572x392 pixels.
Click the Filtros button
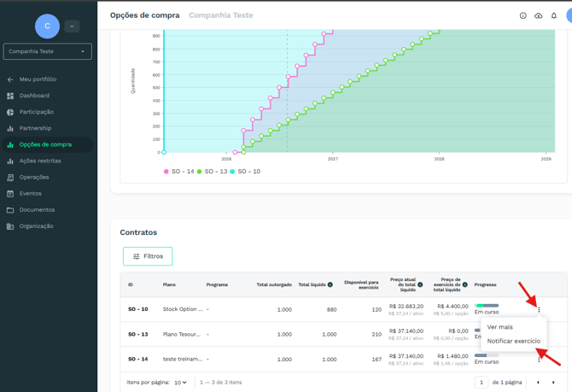[x=148, y=256]
